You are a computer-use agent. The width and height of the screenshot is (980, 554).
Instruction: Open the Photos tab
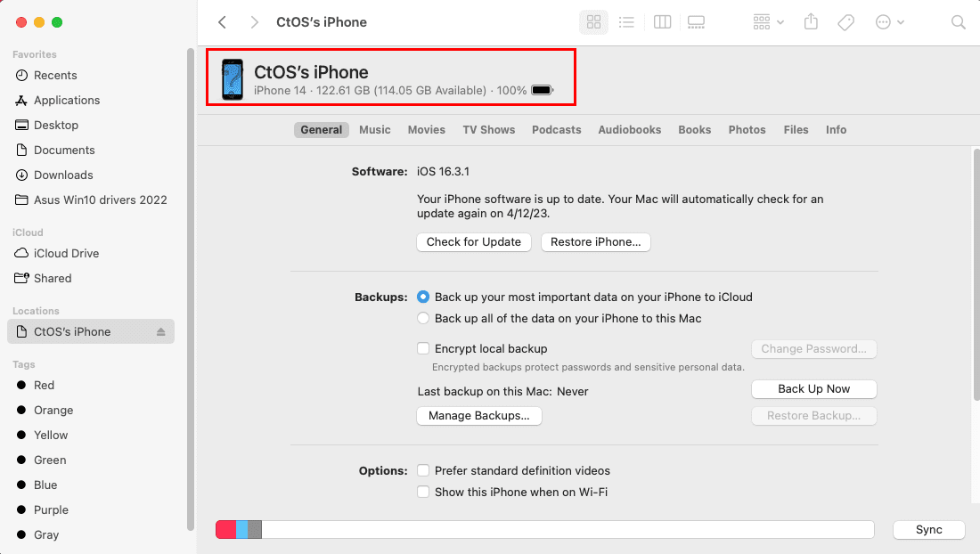[x=747, y=130]
